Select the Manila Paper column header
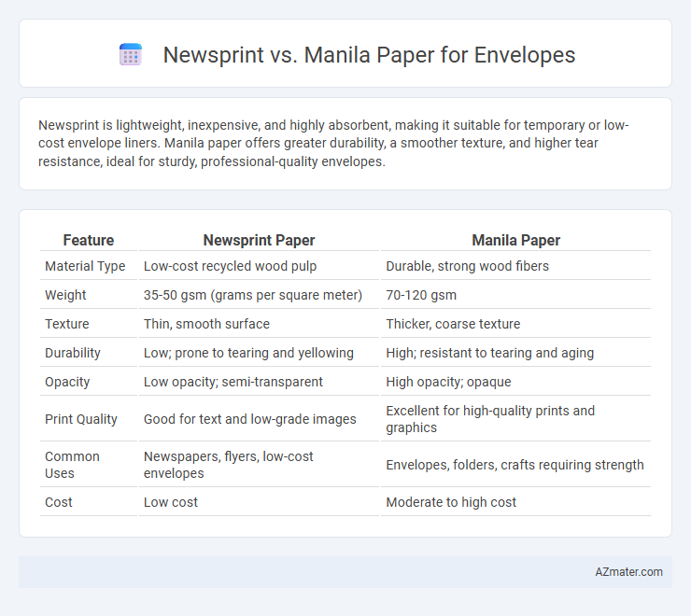The image size is (691, 616). [x=515, y=240]
